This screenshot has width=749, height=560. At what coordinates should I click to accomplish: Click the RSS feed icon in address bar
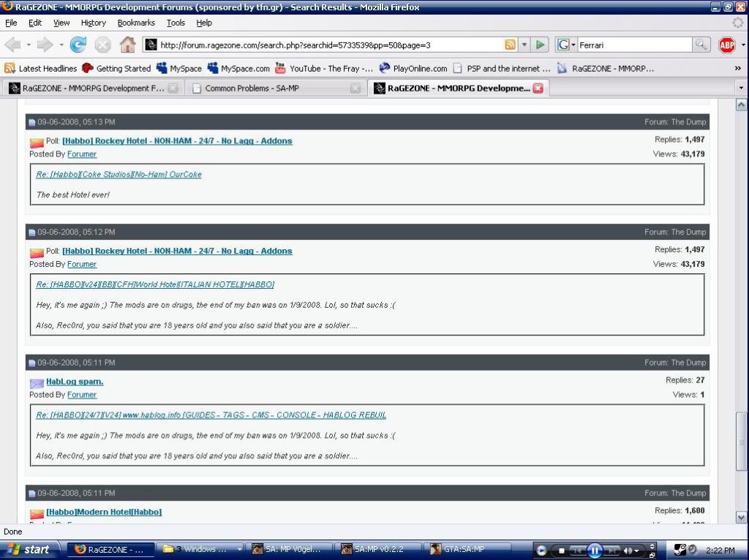point(510,45)
